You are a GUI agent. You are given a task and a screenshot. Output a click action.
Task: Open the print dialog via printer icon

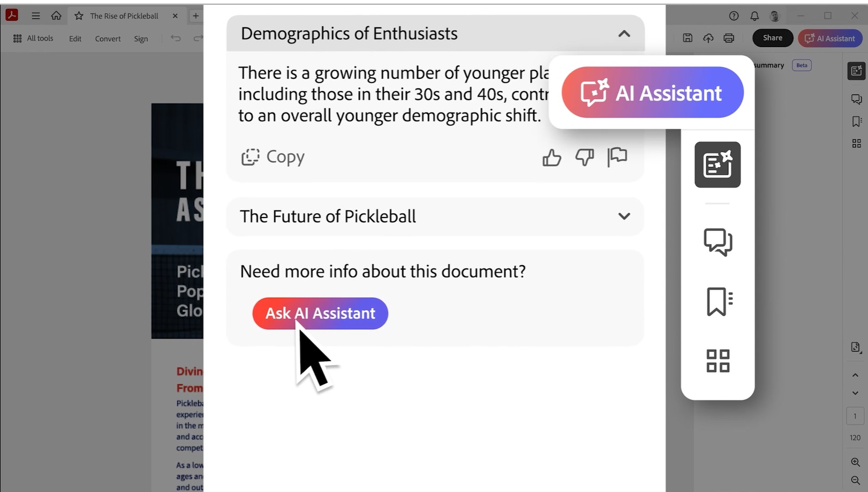click(729, 38)
